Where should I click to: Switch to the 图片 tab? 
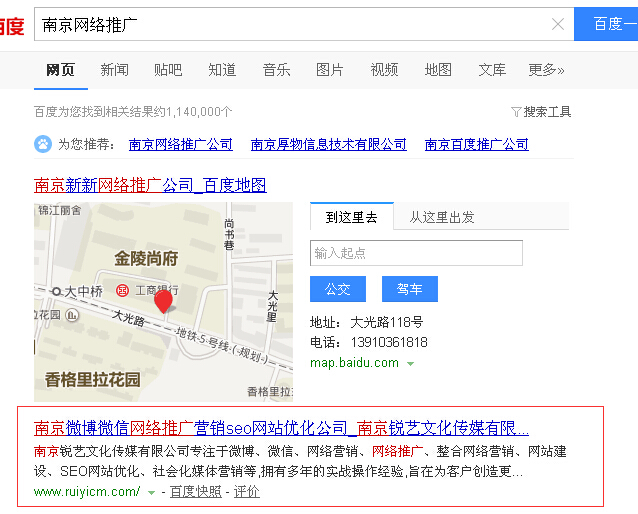tap(330, 70)
